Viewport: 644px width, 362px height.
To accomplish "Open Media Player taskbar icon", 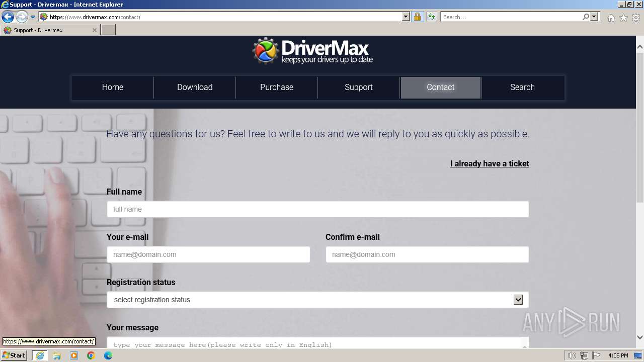I will 74,355.
